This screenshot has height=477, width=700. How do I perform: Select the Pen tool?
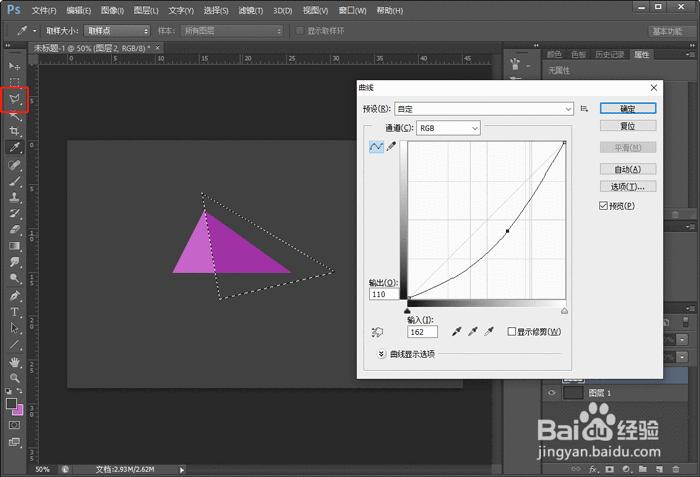[x=15, y=295]
